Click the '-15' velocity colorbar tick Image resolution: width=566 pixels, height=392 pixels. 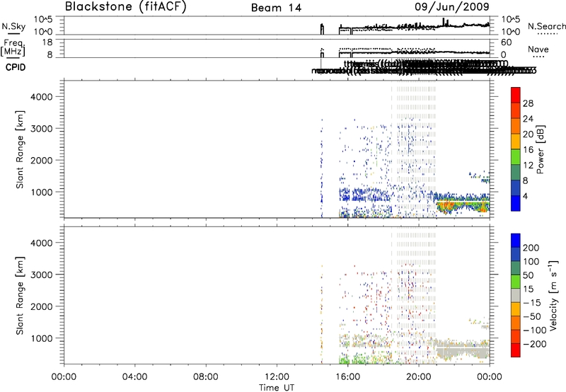(532, 303)
